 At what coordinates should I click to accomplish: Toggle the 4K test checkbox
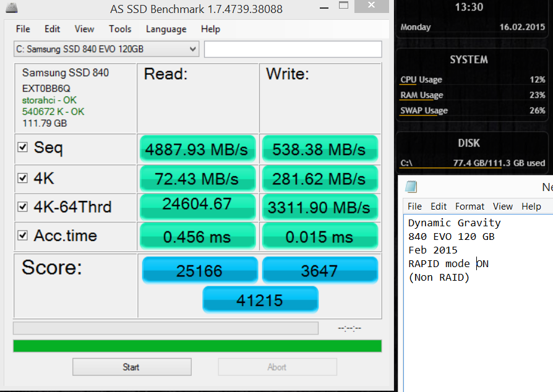point(23,178)
